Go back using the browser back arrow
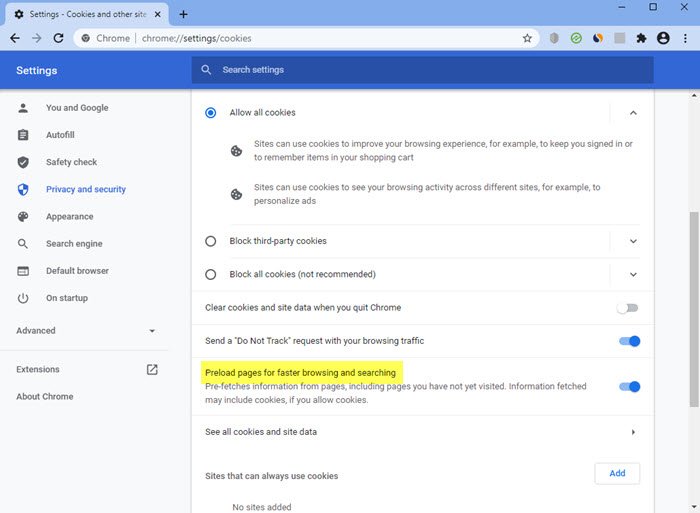 pos(15,38)
